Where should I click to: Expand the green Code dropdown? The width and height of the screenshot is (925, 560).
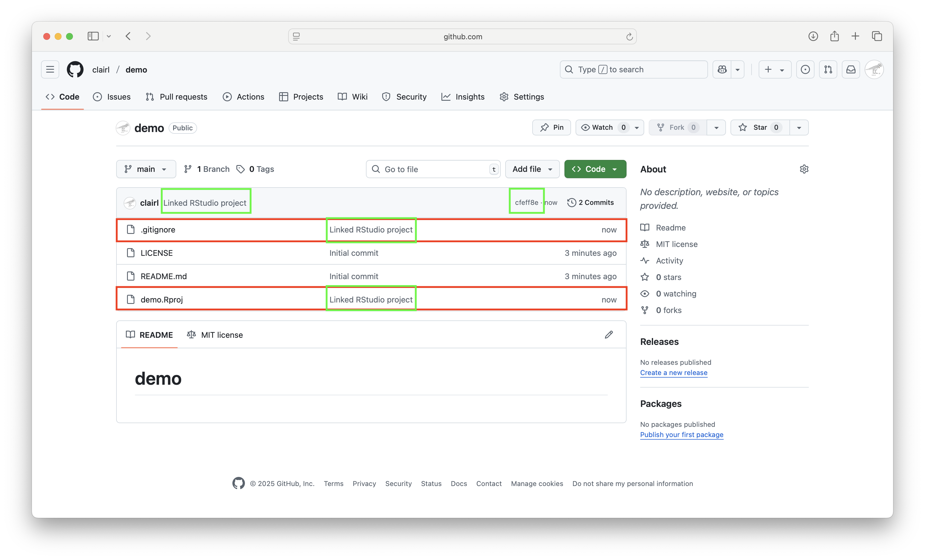[x=595, y=169]
